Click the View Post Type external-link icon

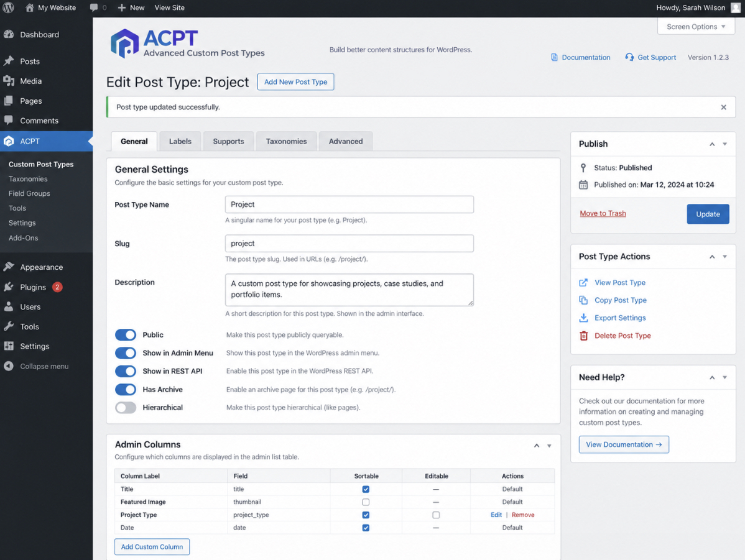click(583, 282)
